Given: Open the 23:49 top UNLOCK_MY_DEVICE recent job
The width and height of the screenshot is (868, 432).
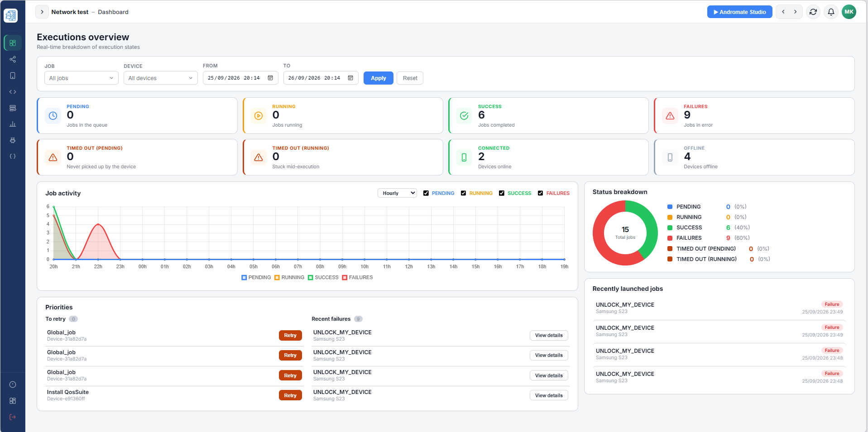Looking at the screenshot, I should tap(719, 308).
